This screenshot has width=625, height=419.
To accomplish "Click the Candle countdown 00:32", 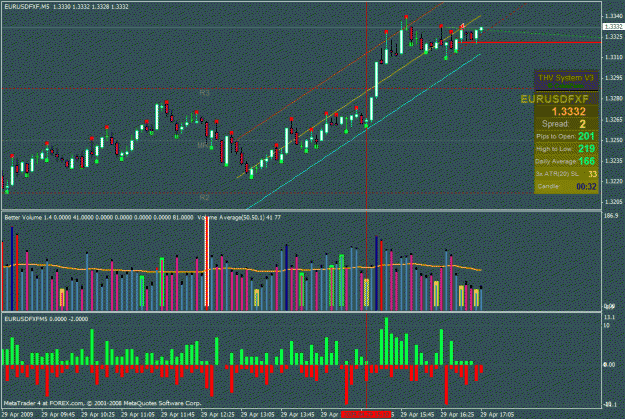I will coord(586,187).
